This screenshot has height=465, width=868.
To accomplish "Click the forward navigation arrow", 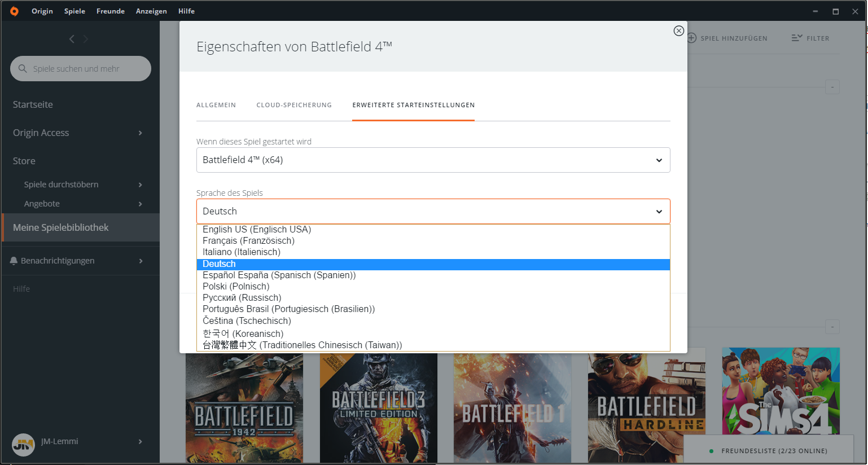I will click(86, 39).
